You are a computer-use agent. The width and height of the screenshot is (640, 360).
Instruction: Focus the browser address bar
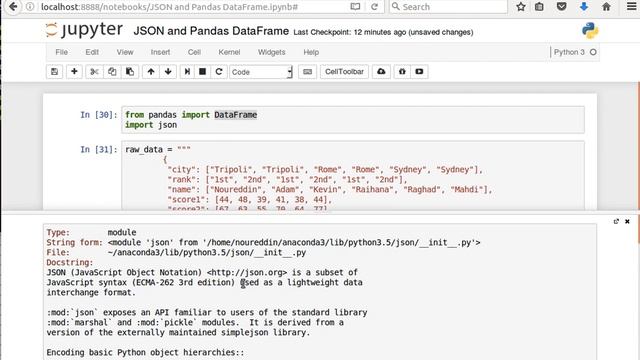click(192, 7)
